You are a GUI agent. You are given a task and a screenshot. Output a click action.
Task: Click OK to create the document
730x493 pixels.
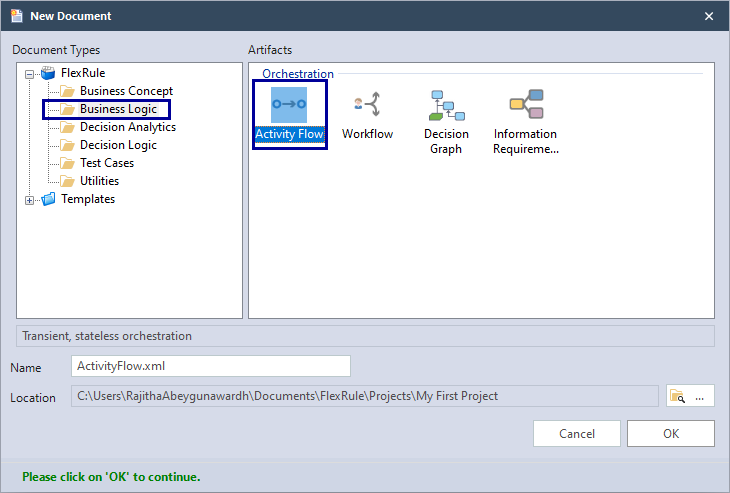click(670, 433)
